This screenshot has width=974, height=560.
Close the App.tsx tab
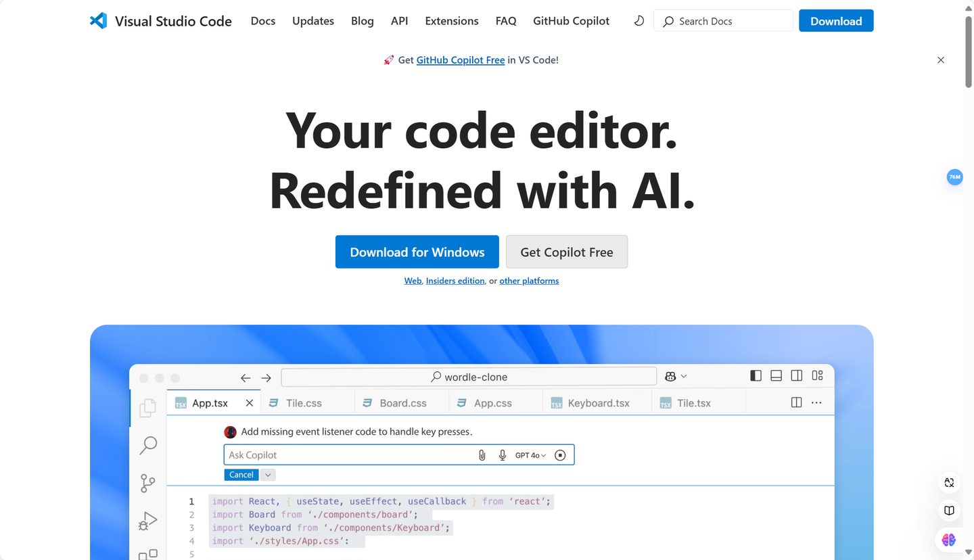[249, 403]
